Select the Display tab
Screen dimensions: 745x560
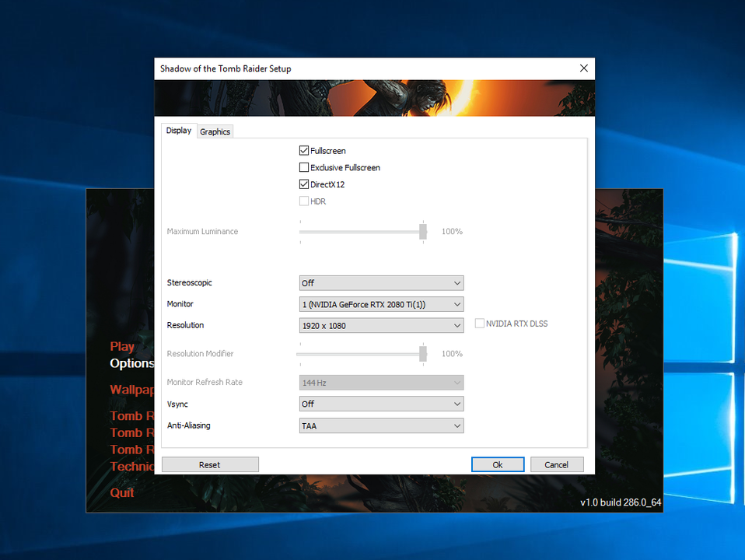coord(179,130)
